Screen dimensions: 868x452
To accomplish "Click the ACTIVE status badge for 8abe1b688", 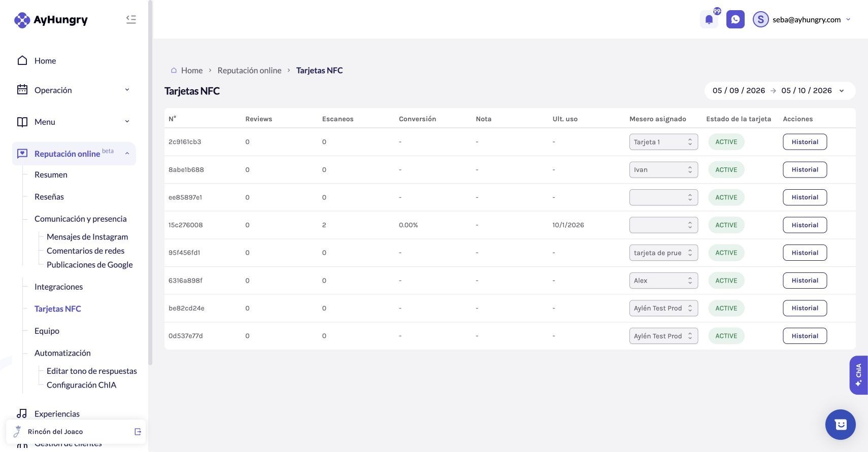I will (x=726, y=169).
